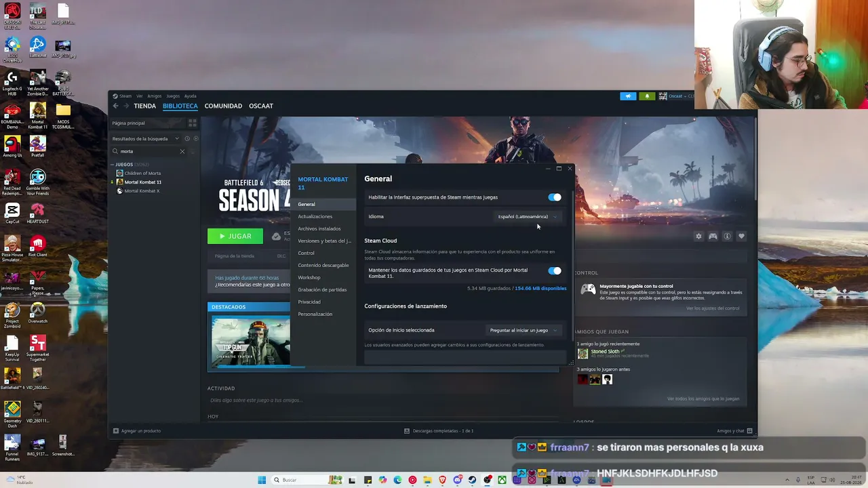Open the OSCAAT profile section
868x488 pixels.
(261, 106)
